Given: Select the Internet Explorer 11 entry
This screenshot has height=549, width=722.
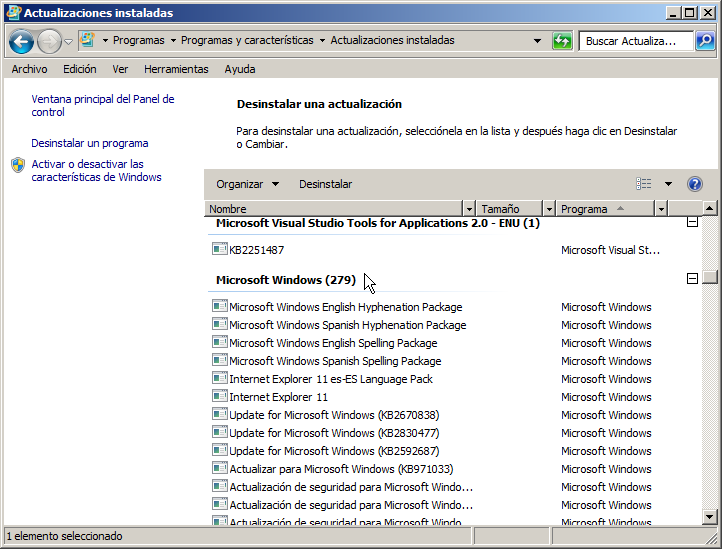Looking at the screenshot, I should pyautogui.click(x=279, y=397).
